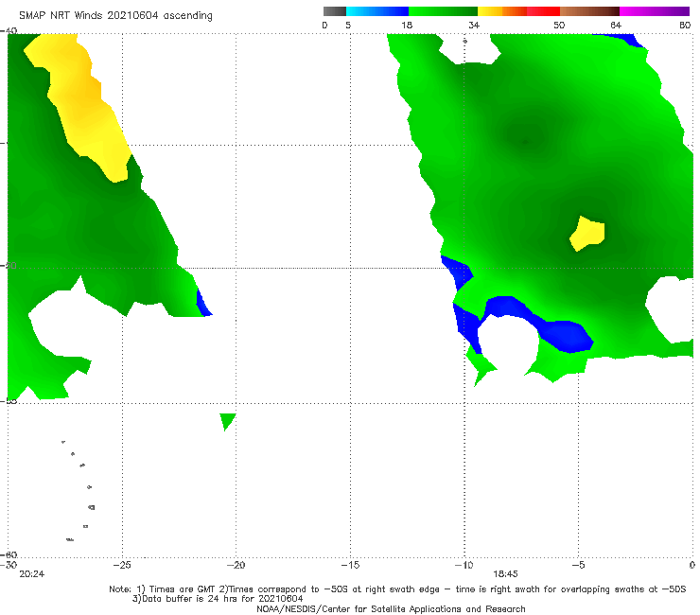Click the color bar label "34"

(474, 26)
